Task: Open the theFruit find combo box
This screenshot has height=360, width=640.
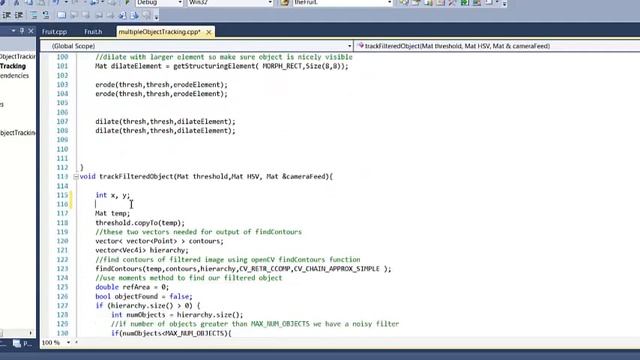Action: click(x=343, y=3)
